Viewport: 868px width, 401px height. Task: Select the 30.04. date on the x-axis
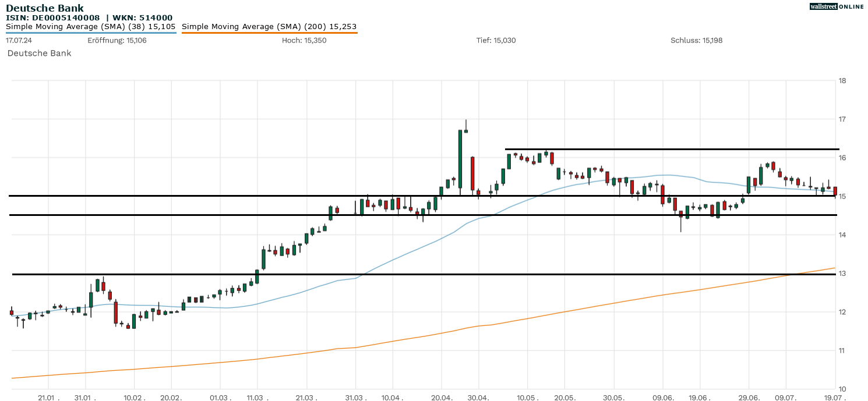(x=478, y=396)
